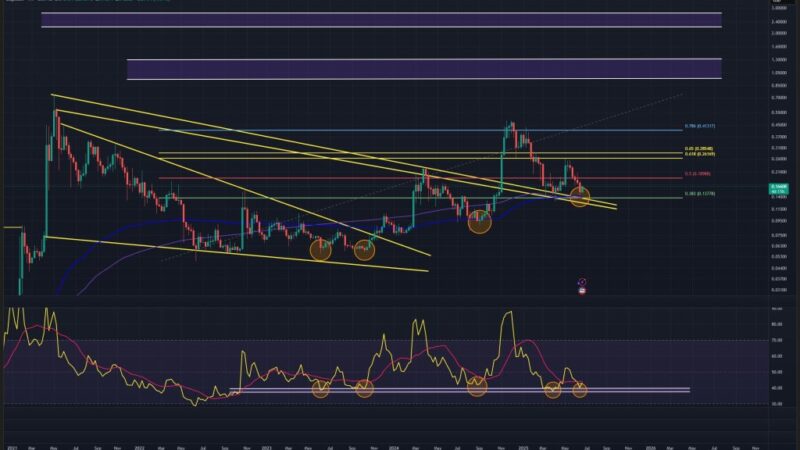Viewport: 800px width, 450px height.
Task: Click the orange circle at the mid-2024 price low
Action: [479, 222]
